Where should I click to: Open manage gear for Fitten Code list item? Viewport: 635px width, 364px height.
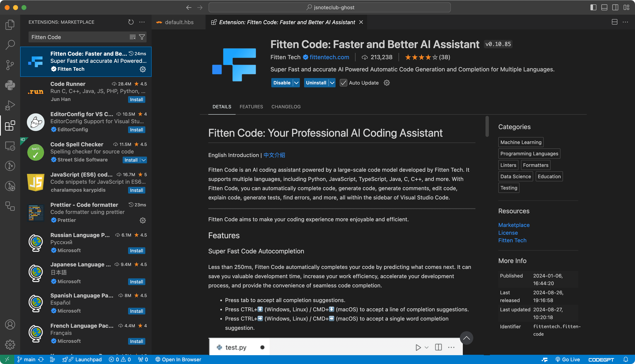143,69
